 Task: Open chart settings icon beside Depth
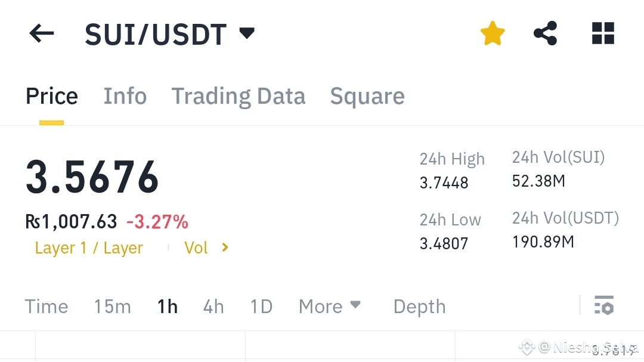[x=604, y=305]
